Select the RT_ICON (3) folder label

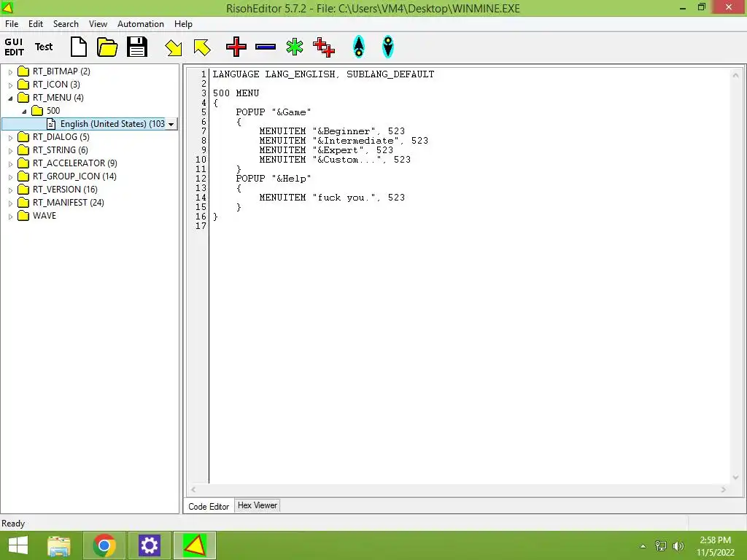coord(56,85)
